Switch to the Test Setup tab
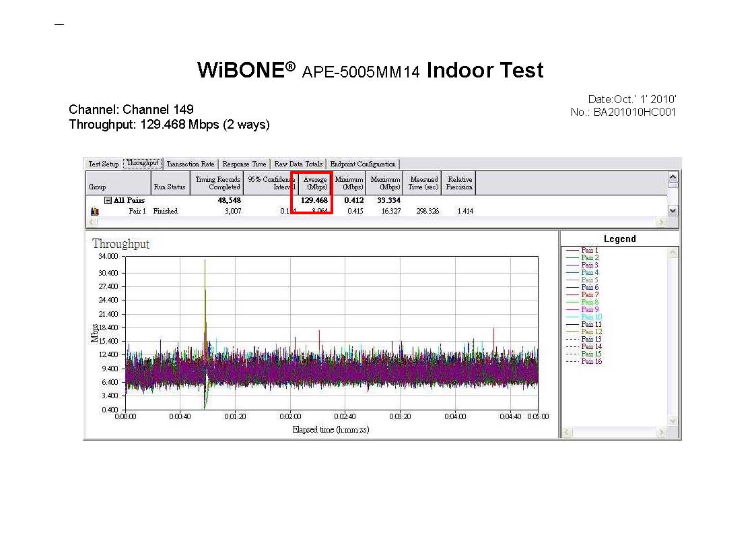Image resolution: width=756 pixels, height=535 pixels. pos(103,164)
